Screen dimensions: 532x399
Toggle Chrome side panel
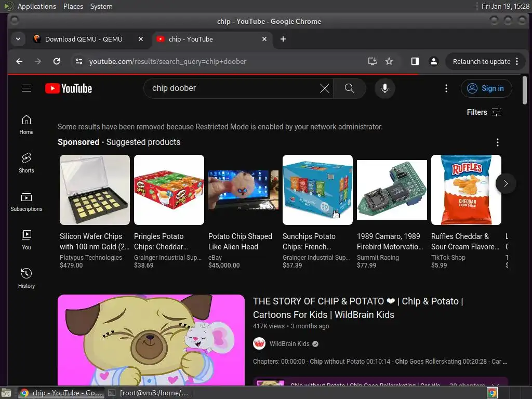[x=415, y=61]
